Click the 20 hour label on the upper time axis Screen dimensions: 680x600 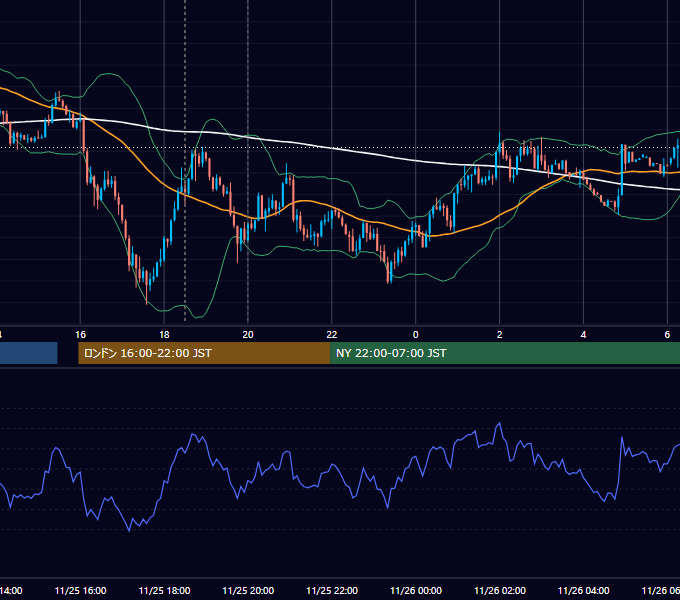tap(248, 335)
